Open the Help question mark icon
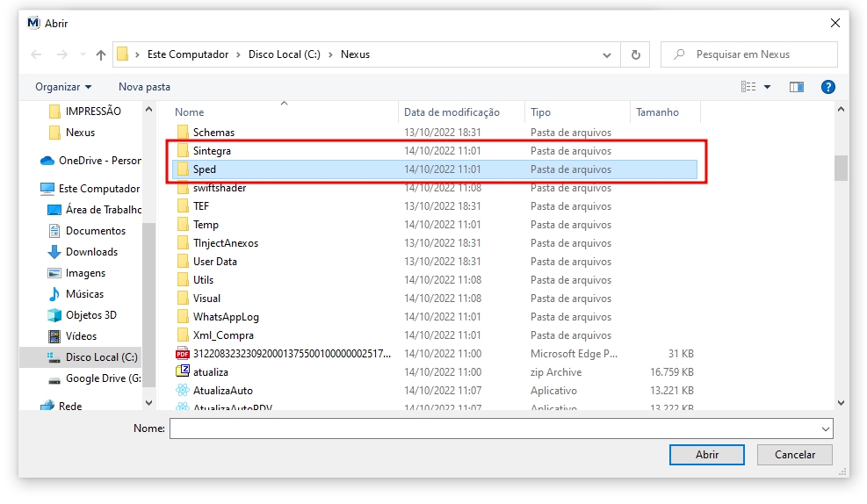Image resolution: width=867 pixels, height=504 pixels. (827, 87)
